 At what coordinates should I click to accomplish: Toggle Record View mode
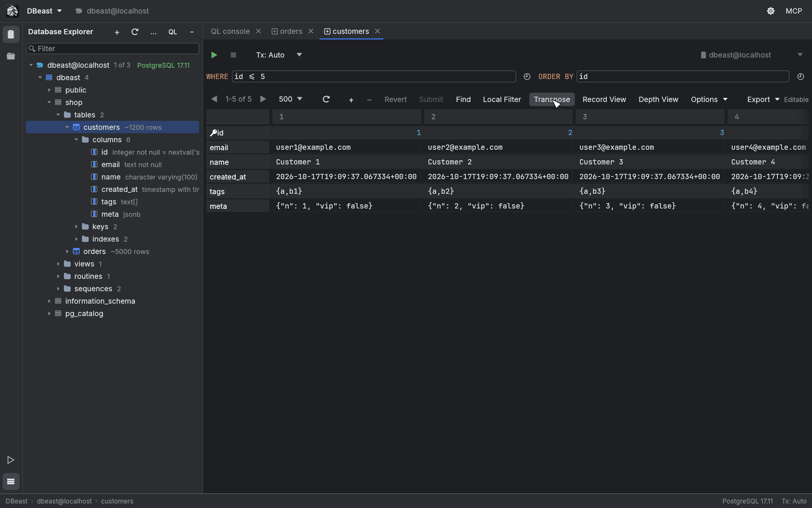click(x=604, y=99)
